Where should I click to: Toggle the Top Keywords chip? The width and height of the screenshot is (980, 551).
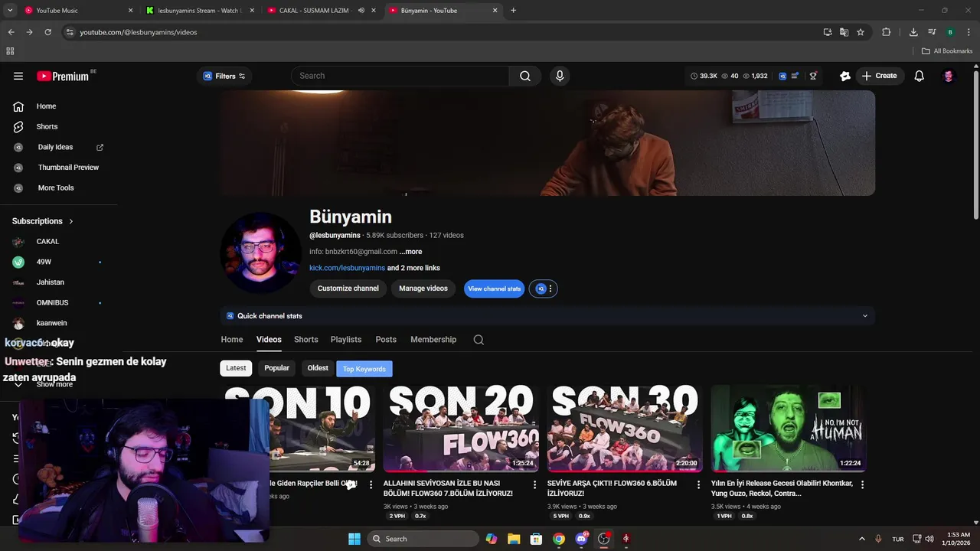point(364,369)
